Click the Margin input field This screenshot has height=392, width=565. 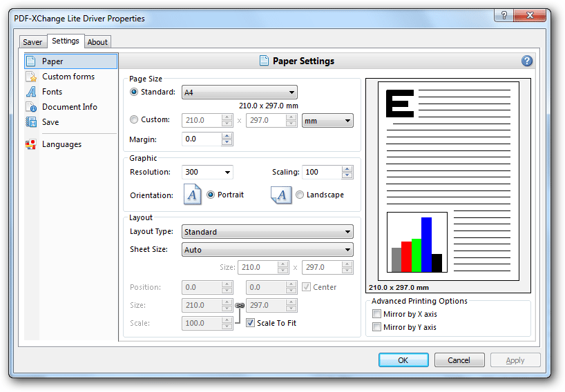pyautogui.click(x=202, y=139)
